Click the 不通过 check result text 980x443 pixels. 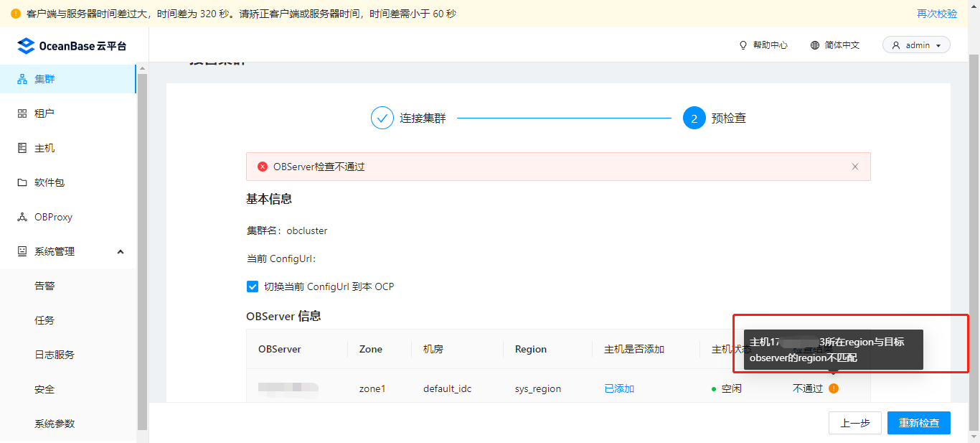coord(808,388)
